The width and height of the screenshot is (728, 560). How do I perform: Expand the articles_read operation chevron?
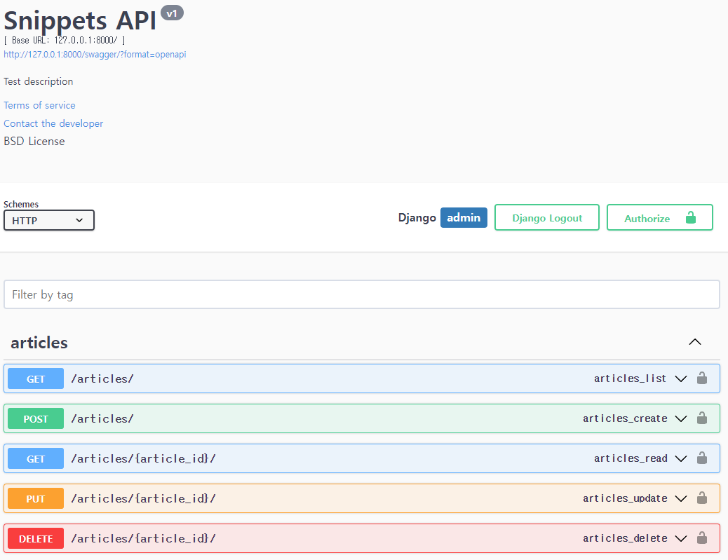pos(680,458)
